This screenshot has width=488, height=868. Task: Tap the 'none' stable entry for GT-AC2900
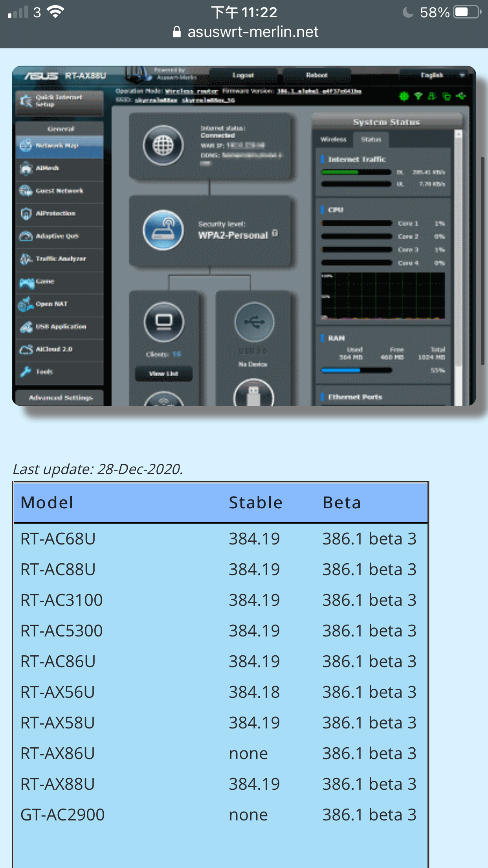(x=248, y=815)
